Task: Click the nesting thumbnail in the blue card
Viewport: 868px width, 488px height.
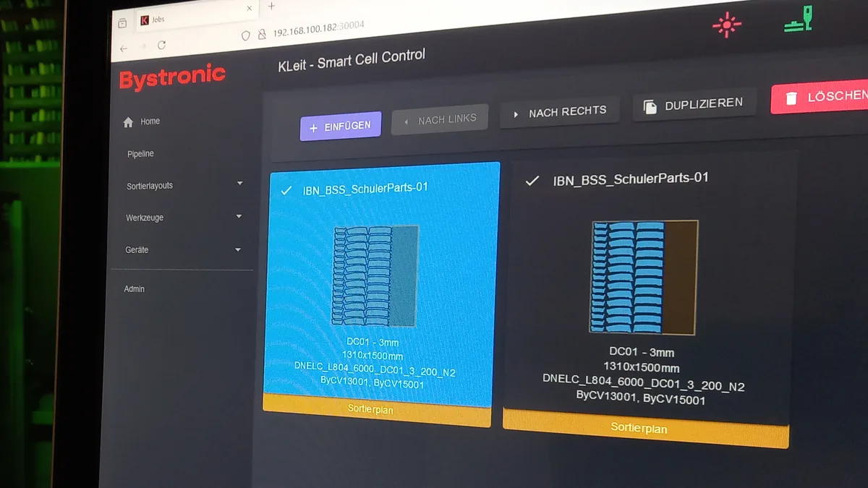Action: coord(375,275)
